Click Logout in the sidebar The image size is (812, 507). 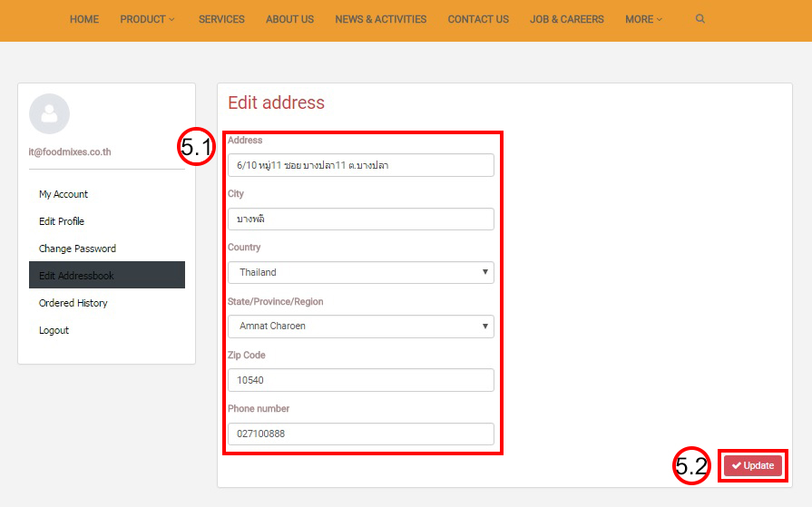107,330
